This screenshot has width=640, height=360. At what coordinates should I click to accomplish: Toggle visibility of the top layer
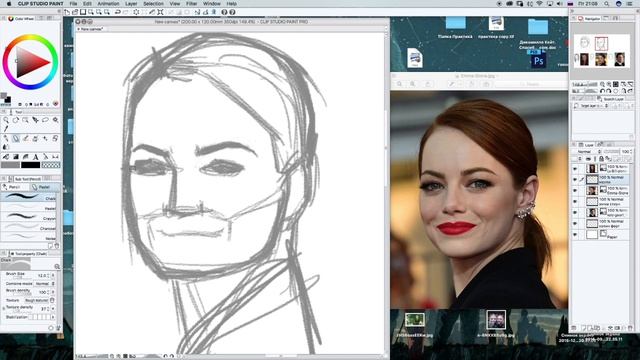point(575,169)
